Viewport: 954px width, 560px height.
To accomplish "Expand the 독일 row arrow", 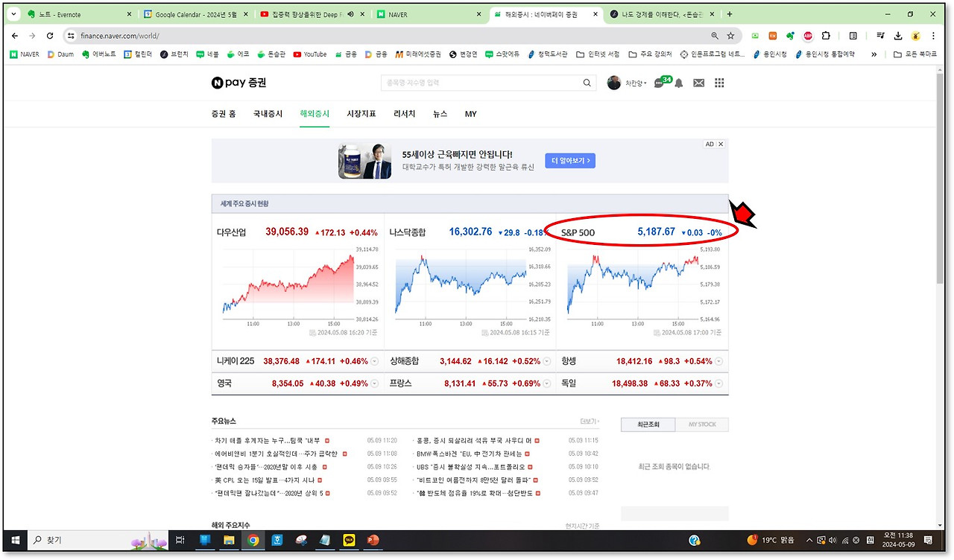I will 719,384.
